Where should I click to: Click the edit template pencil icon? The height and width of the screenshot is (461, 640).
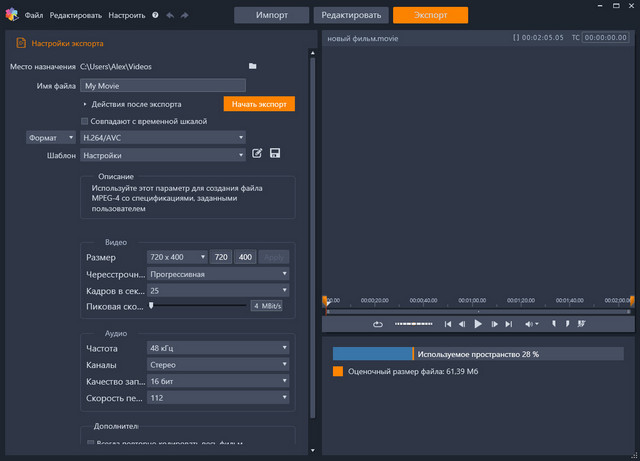pyautogui.click(x=257, y=153)
